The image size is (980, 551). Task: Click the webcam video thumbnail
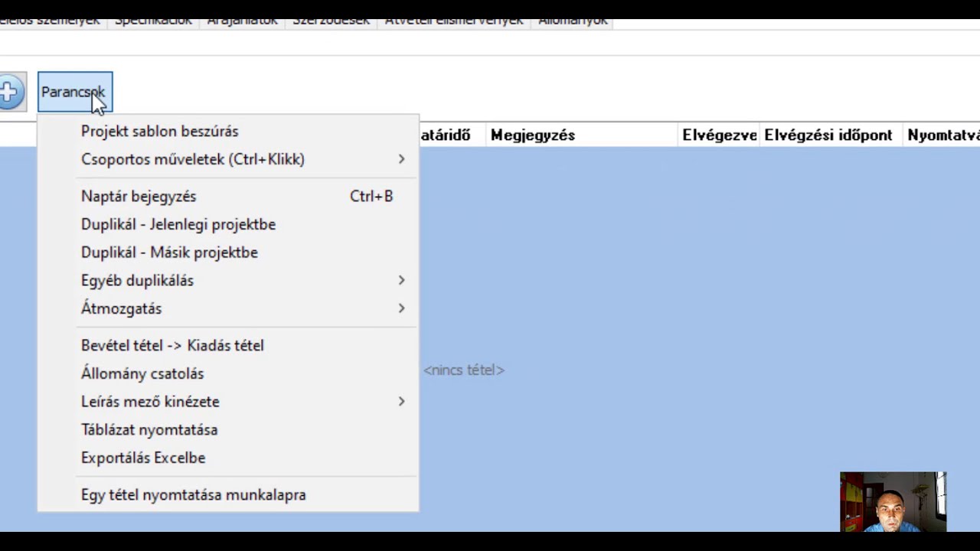click(x=893, y=502)
